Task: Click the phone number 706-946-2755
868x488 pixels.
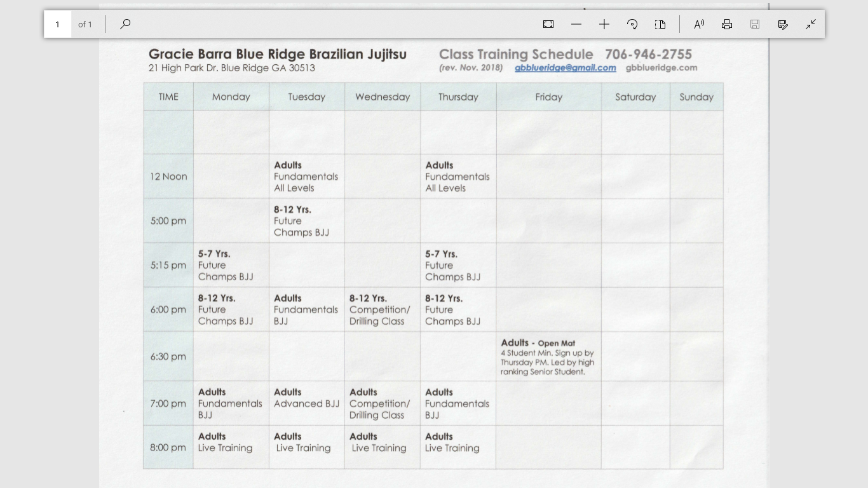Action: point(648,54)
